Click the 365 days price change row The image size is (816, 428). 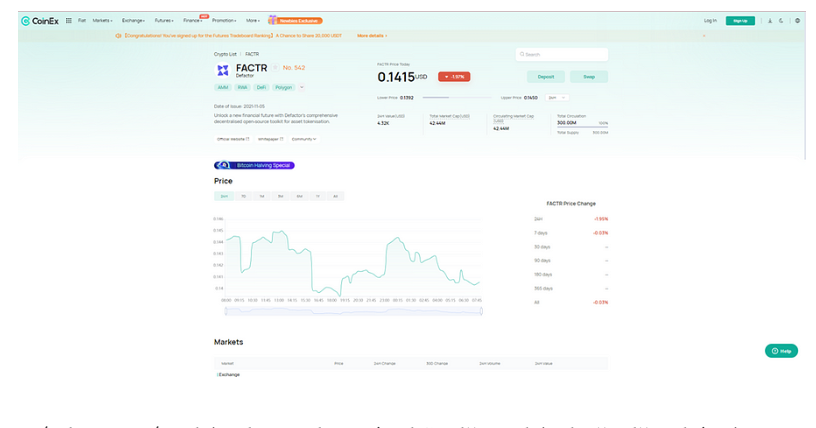click(x=571, y=288)
